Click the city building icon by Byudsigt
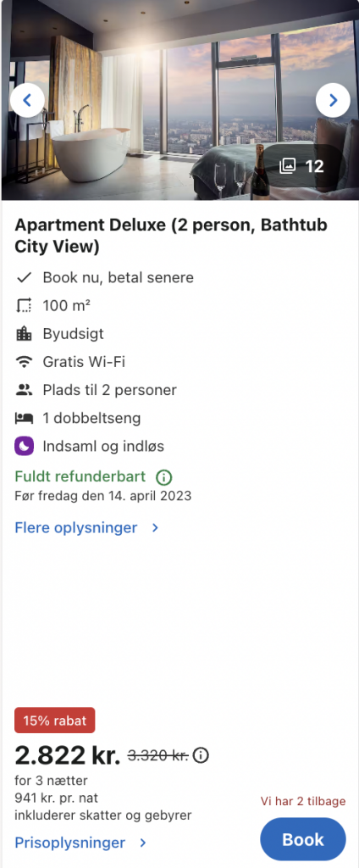Image resolution: width=359 pixels, height=868 pixels. click(24, 334)
